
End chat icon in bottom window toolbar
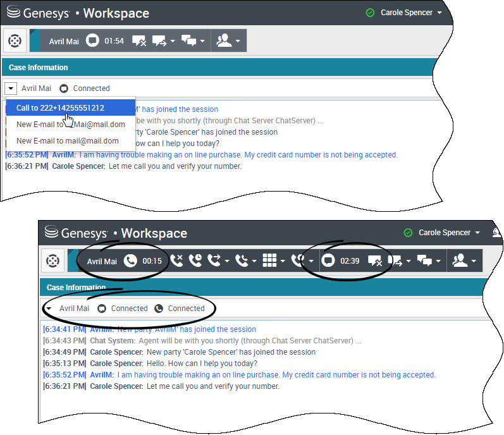375,260
